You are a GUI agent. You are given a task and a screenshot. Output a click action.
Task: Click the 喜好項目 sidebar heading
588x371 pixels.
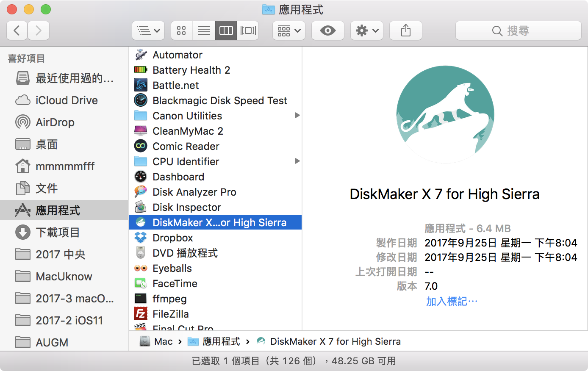26,58
